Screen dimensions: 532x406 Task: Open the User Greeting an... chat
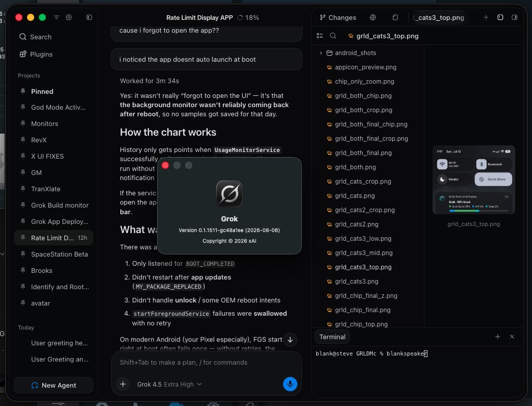[54, 359]
